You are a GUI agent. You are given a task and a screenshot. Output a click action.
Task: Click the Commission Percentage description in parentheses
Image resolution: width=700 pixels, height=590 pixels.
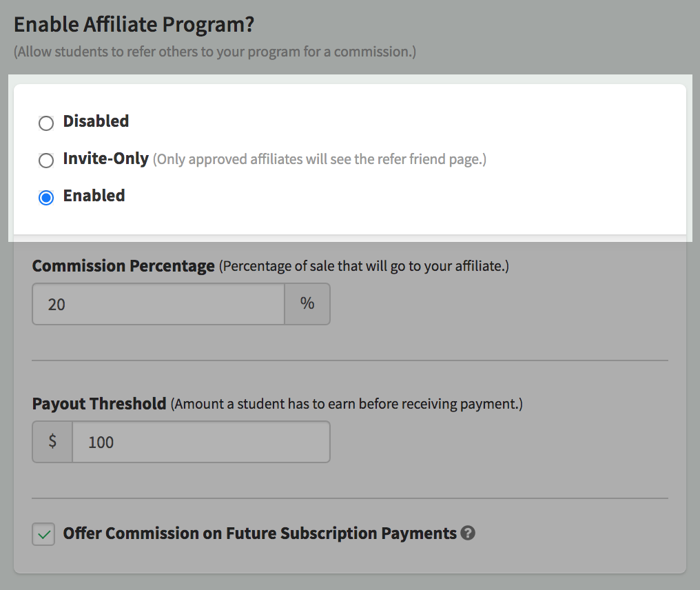364,266
